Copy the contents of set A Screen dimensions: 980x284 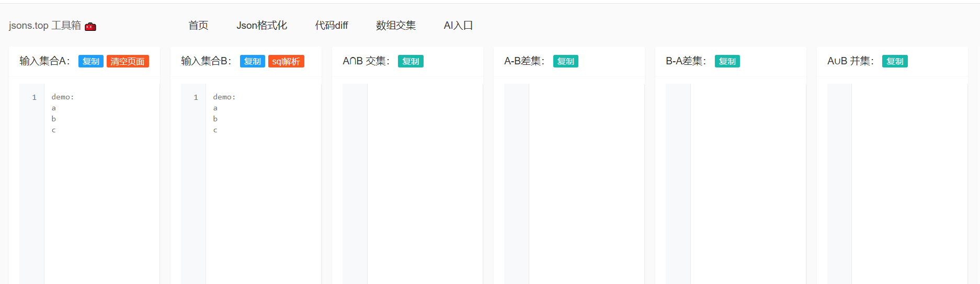point(91,61)
